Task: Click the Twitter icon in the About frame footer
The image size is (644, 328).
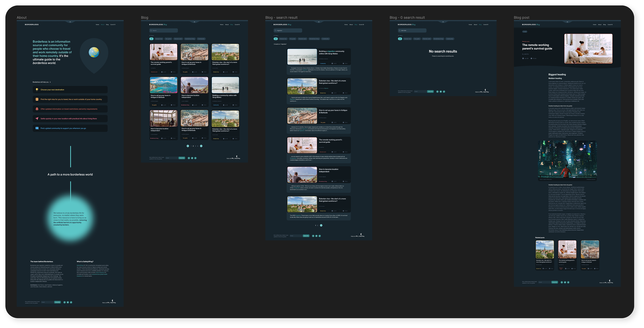Action: (x=68, y=302)
